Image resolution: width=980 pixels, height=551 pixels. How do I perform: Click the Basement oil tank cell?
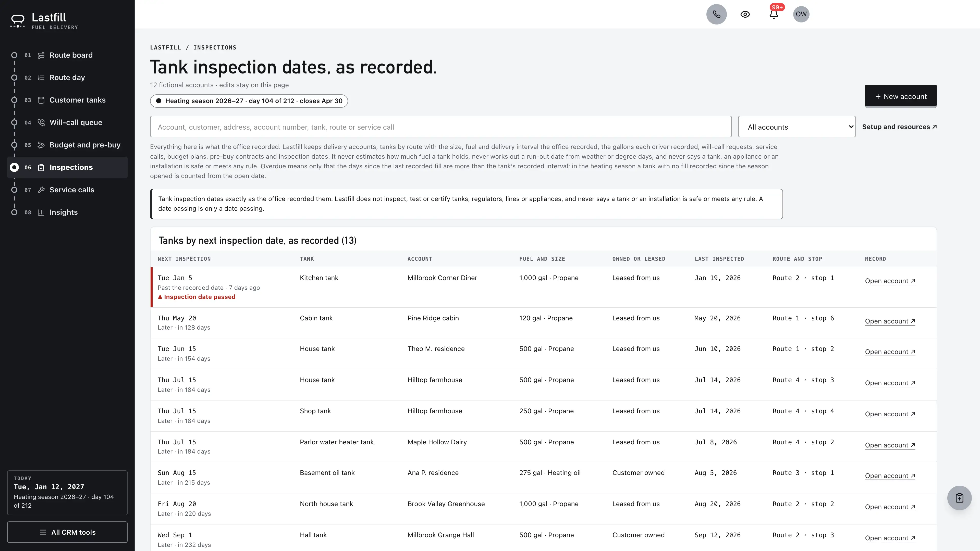click(327, 473)
